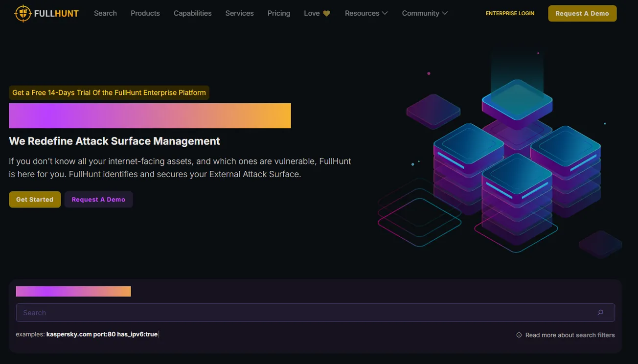Navigate to the Pricing page

[x=279, y=13]
